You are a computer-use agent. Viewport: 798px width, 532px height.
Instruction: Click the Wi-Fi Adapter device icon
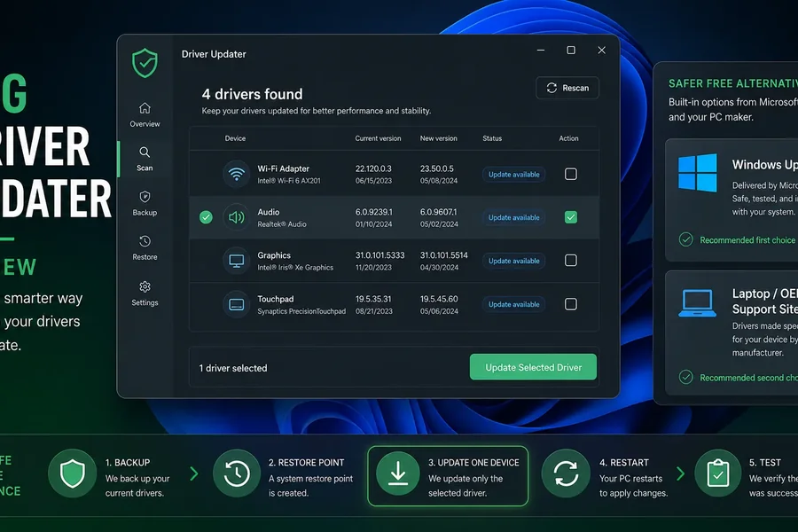(x=236, y=174)
